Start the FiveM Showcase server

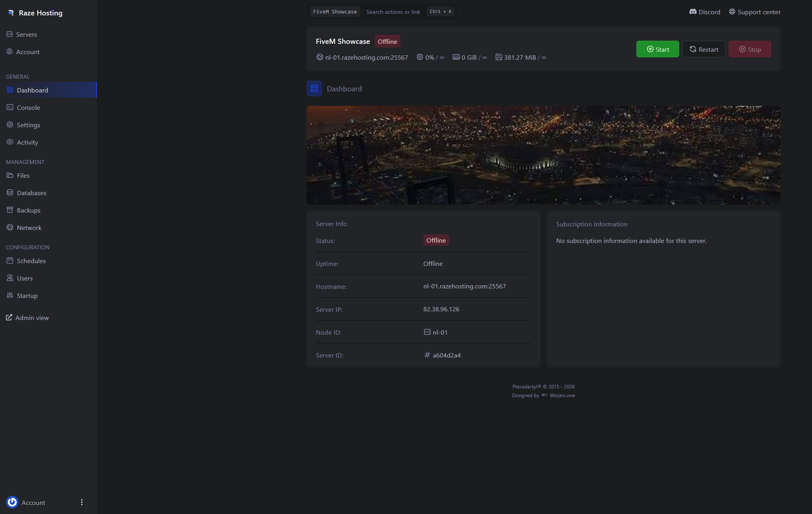coord(657,49)
